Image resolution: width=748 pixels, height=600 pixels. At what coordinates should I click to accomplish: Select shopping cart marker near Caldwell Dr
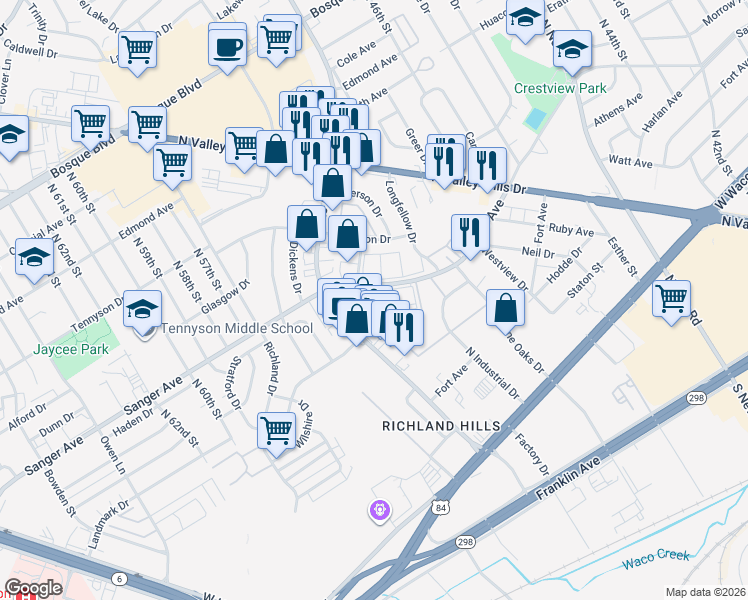tap(137, 49)
